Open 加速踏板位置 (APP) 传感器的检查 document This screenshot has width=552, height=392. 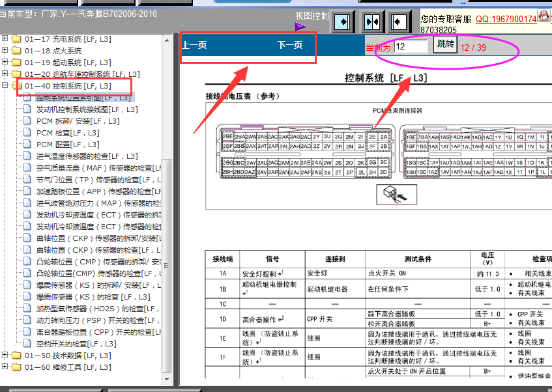pyautogui.click(x=98, y=191)
